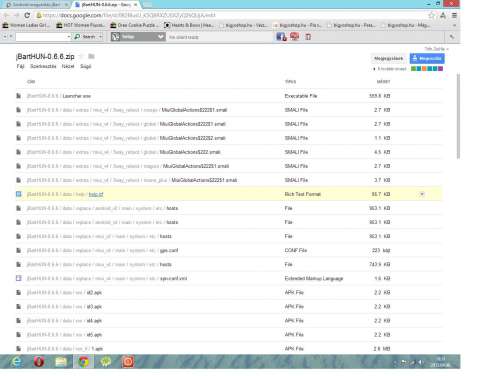Open Internet Explorer from the taskbar
The height and width of the screenshot is (376, 500).
point(16,362)
